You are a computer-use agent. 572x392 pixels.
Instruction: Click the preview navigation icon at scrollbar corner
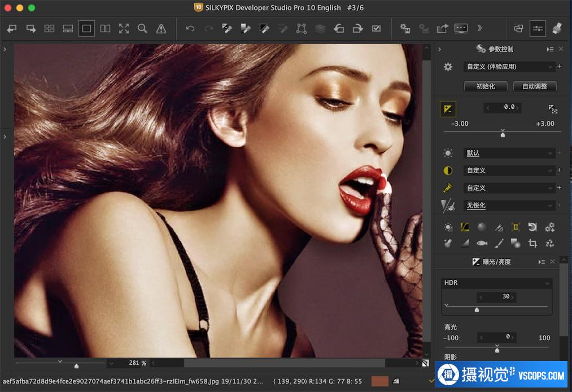tap(426, 363)
